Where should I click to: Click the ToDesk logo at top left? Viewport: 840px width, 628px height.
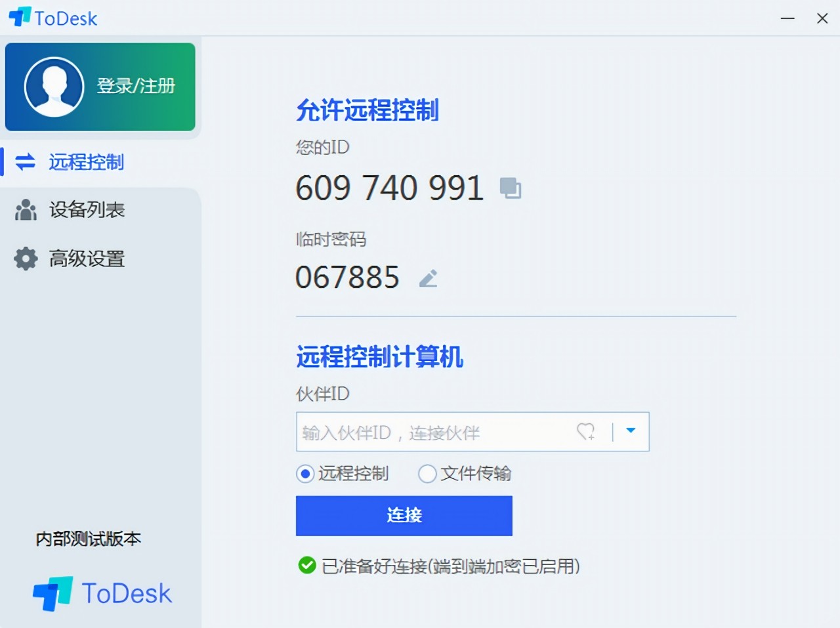52,18
